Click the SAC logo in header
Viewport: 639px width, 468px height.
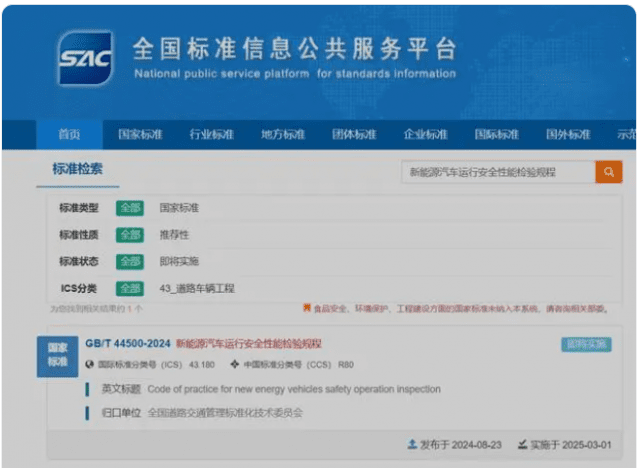point(86,58)
